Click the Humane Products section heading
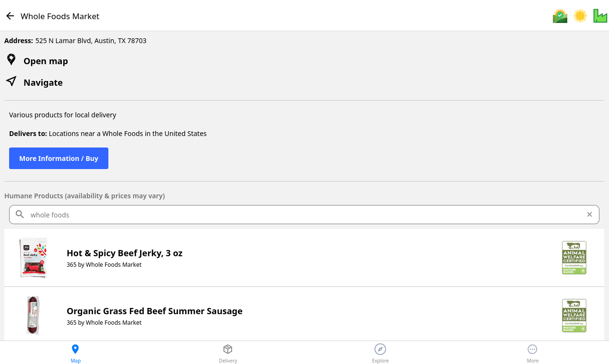This screenshot has height=364, width=609. point(84,196)
